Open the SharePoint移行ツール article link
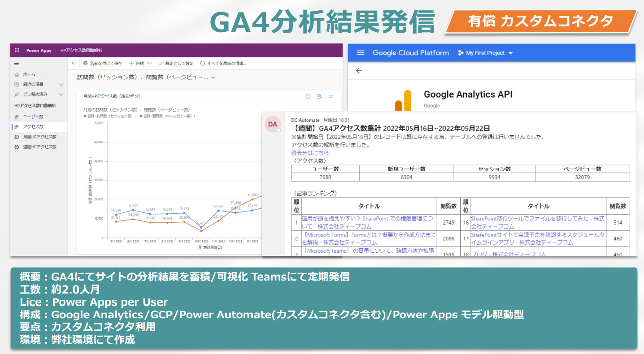 tap(538, 222)
